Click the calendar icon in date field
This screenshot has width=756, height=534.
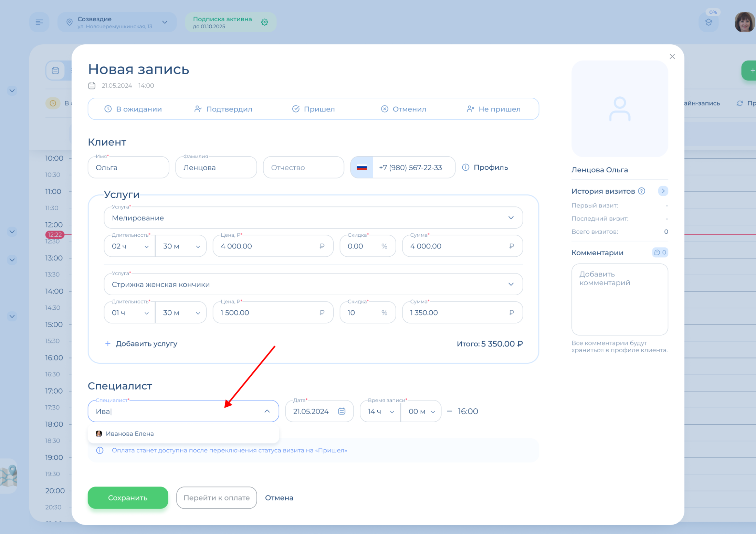click(342, 411)
